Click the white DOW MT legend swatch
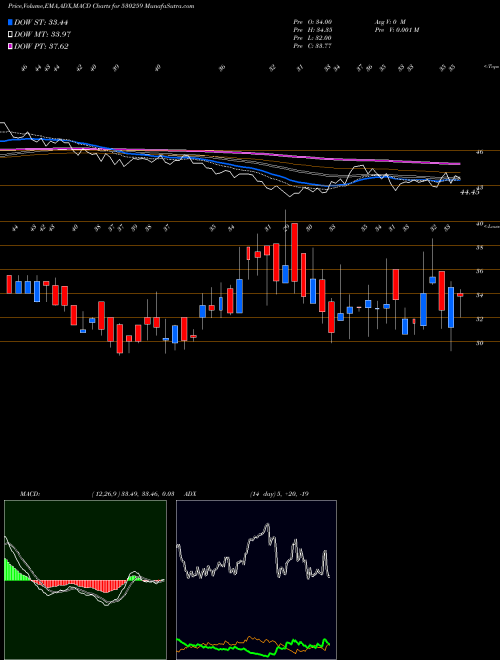 10,35
